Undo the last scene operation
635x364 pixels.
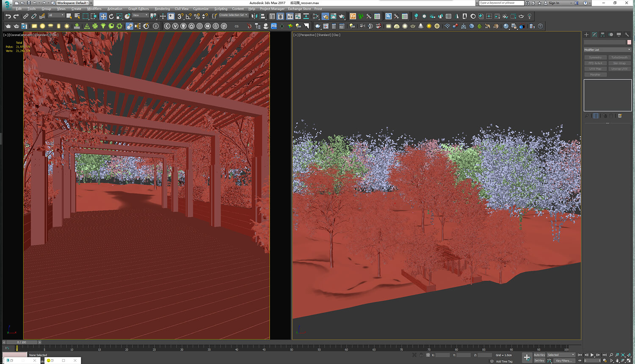[8, 16]
